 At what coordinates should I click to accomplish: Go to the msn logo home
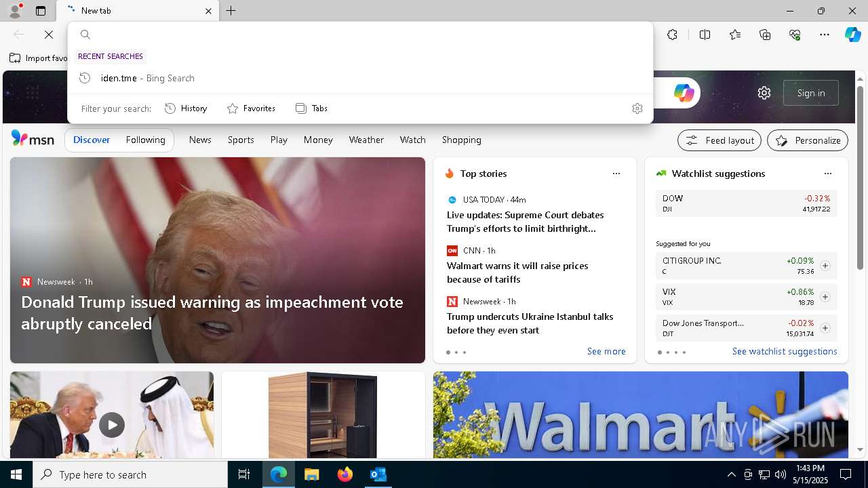33,139
